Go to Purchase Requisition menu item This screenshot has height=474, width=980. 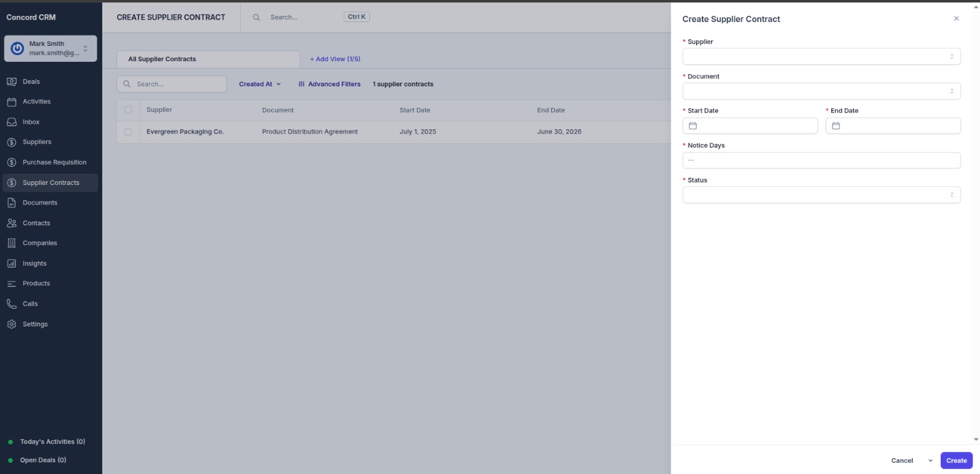click(x=54, y=162)
